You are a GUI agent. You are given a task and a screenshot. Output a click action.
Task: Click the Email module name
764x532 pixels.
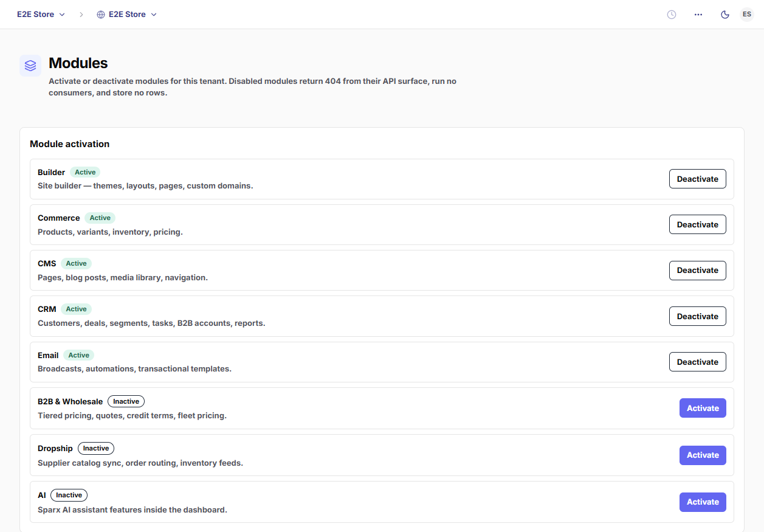pos(48,356)
